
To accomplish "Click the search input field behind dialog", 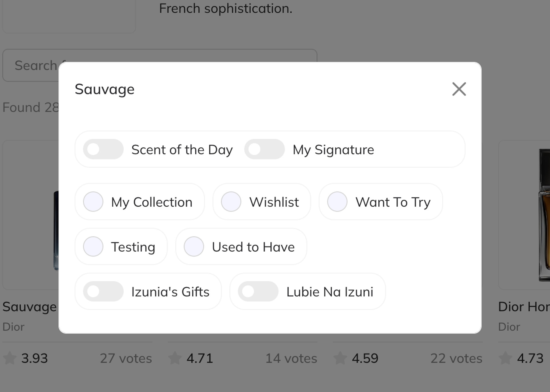I will (32, 66).
